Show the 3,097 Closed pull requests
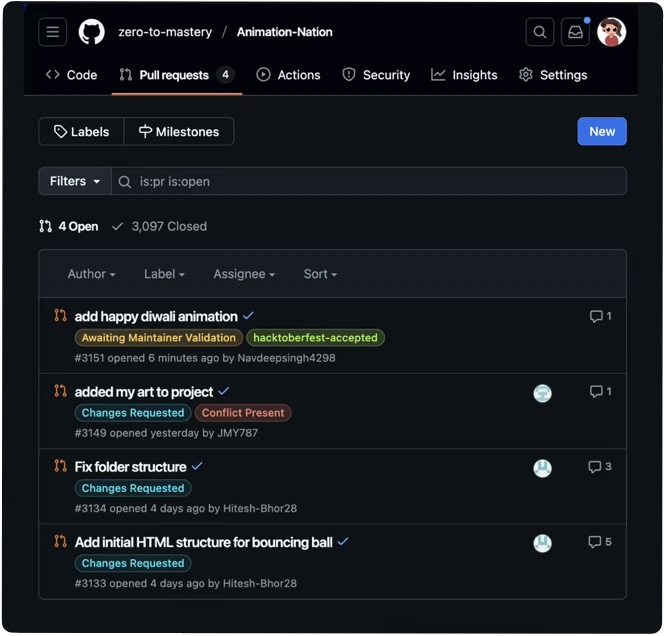 [x=159, y=226]
